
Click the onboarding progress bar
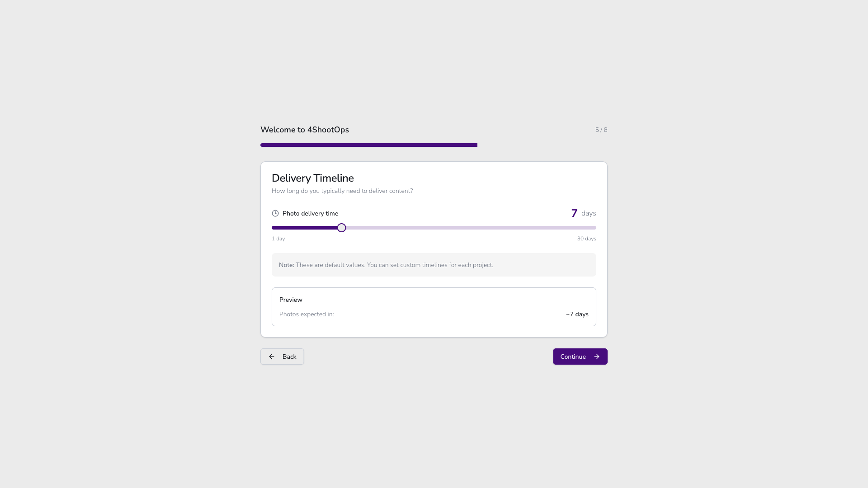click(368, 145)
